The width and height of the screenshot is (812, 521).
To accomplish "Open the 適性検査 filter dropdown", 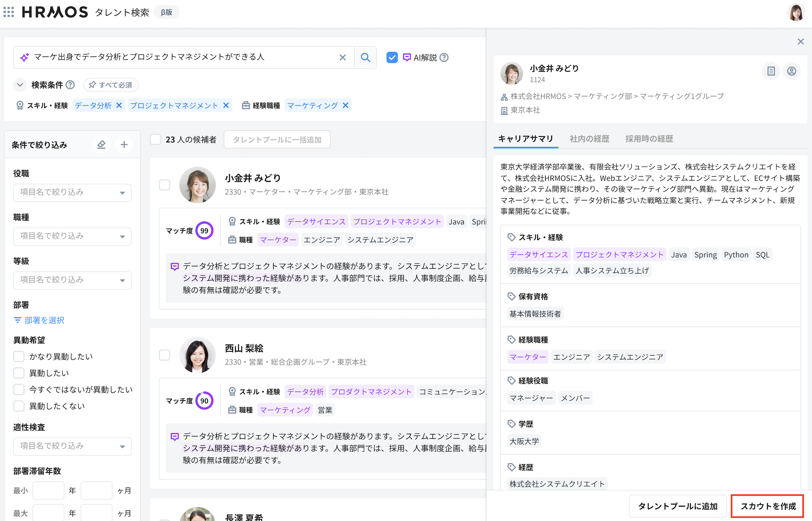I will tap(72, 446).
